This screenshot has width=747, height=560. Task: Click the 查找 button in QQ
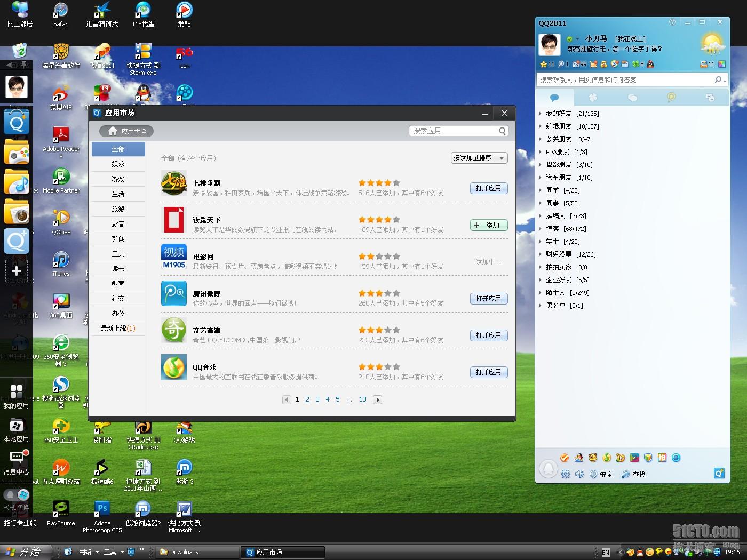[633, 474]
